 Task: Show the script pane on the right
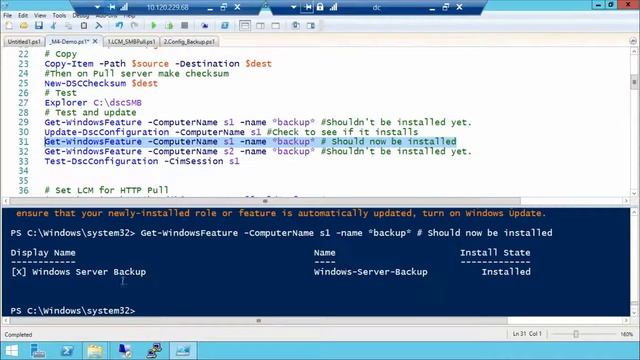click(260, 26)
